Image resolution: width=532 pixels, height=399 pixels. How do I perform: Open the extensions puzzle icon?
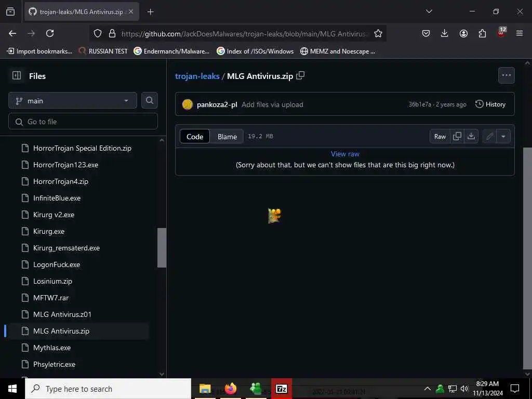coord(482,33)
